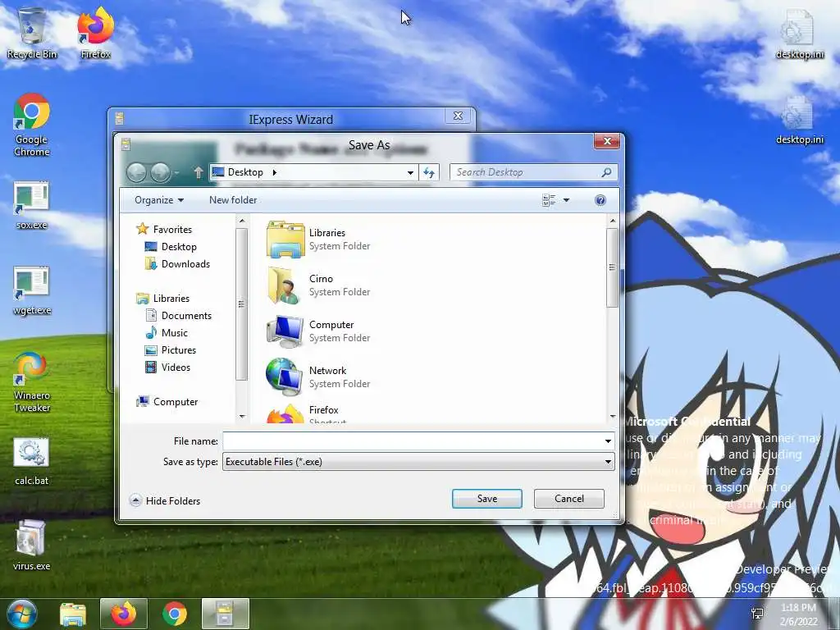Click the navigation pane scroll up arrow
The height and width of the screenshot is (630, 840).
(242, 221)
